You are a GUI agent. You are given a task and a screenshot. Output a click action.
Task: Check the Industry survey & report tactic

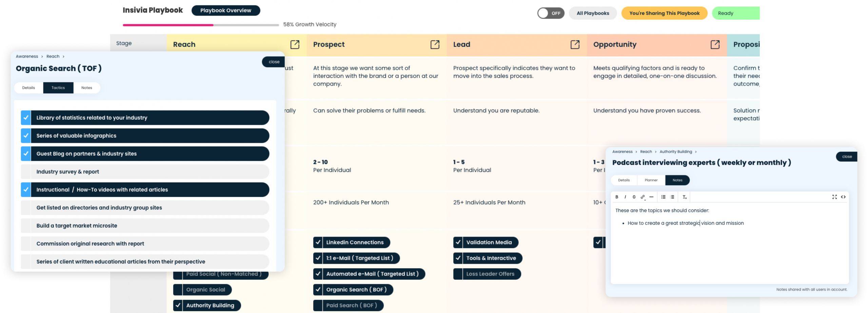click(x=26, y=172)
